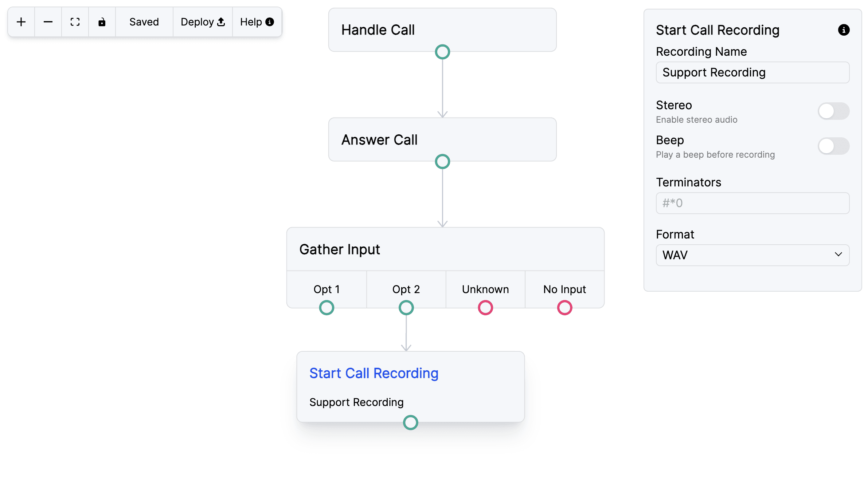
Task: Select the Unknown branch label
Action: (485, 289)
